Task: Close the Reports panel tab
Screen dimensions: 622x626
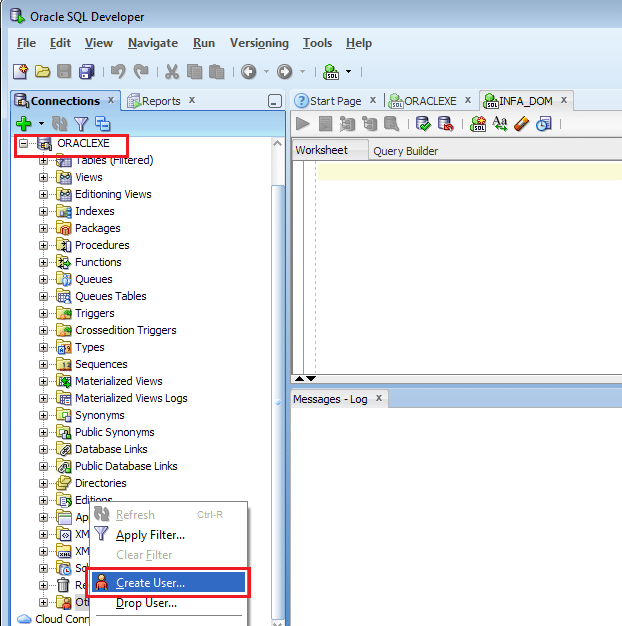Action: [192, 100]
